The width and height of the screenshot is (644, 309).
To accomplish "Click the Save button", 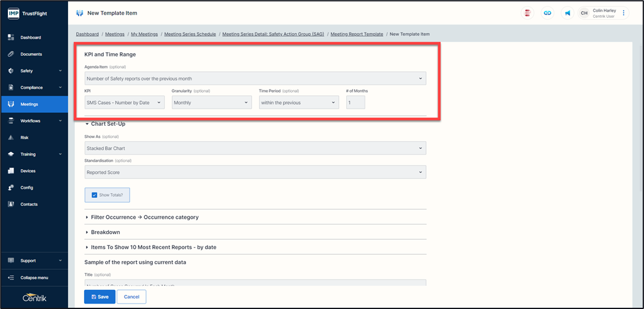I will pyautogui.click(x=99, y=297).
